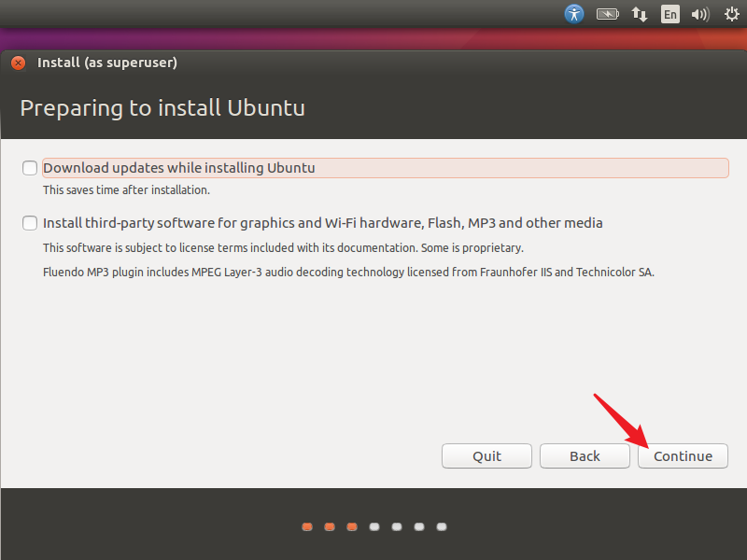Go Back to previous step
Image resolution: width=747 pixels, height=560 pixels.
click(585, 455)
